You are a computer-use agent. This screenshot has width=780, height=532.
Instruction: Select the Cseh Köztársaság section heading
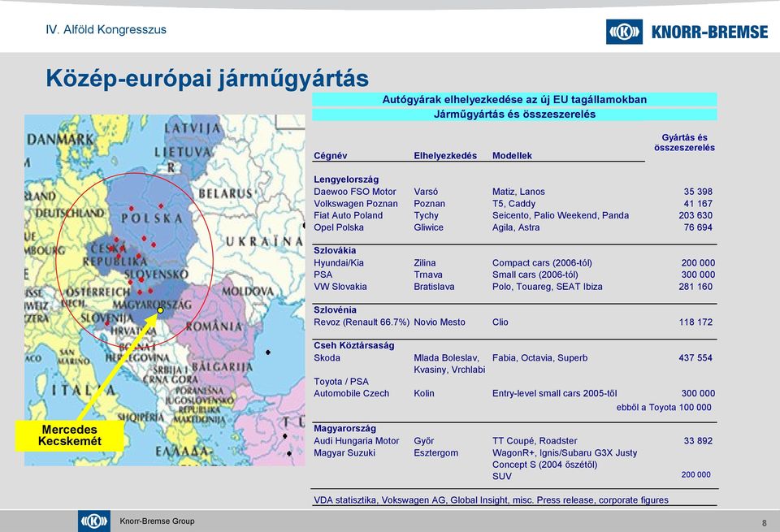click(x=353, y=345)
